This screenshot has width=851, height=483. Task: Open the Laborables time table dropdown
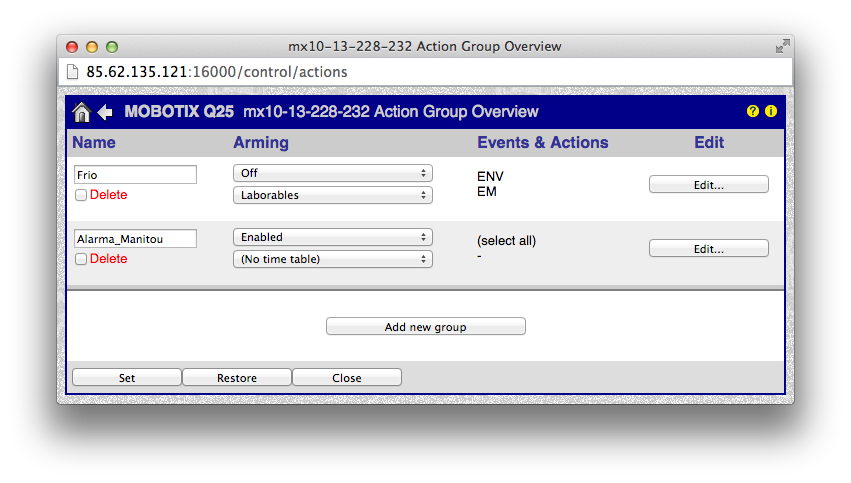[x=332, y=195]
